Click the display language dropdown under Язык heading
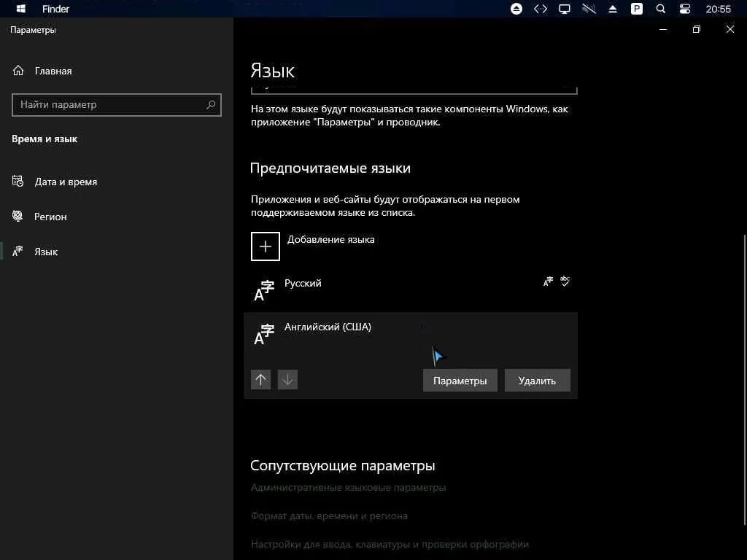Viewport: 747px width, 560px height. (x=414, y=90)
